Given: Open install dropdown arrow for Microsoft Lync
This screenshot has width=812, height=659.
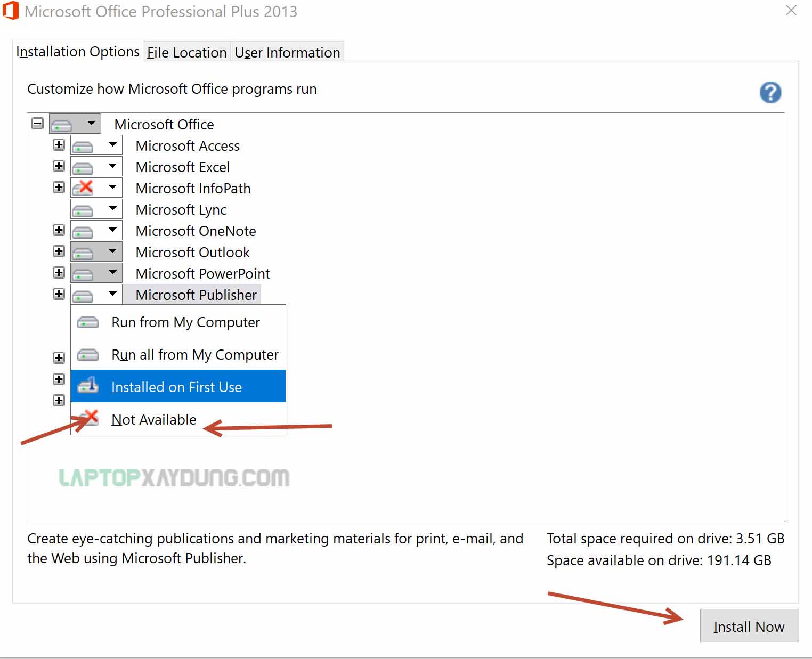Looking at the screenshot, I should click(112, 208).
